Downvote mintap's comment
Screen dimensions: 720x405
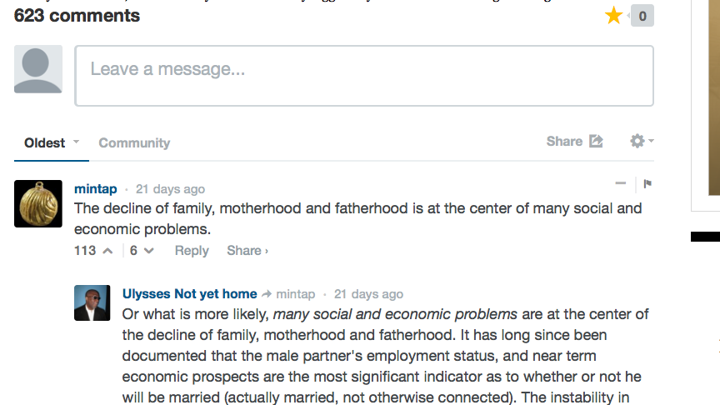pos(149,251)
